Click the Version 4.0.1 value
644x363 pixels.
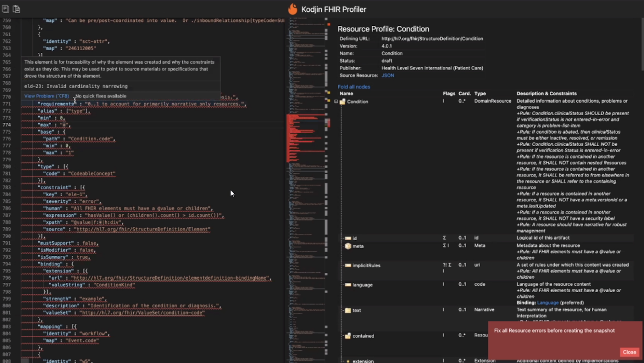[x=386, y=46]
